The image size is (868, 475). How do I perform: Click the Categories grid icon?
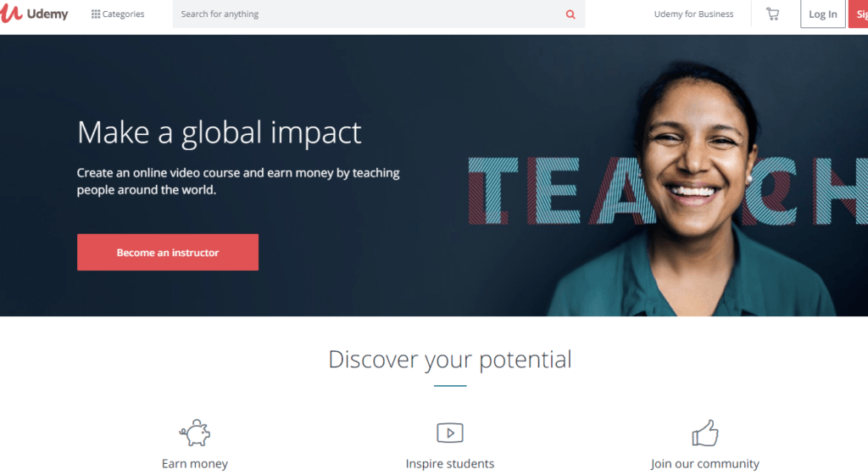pyautogui.click(x=96, y=14)
